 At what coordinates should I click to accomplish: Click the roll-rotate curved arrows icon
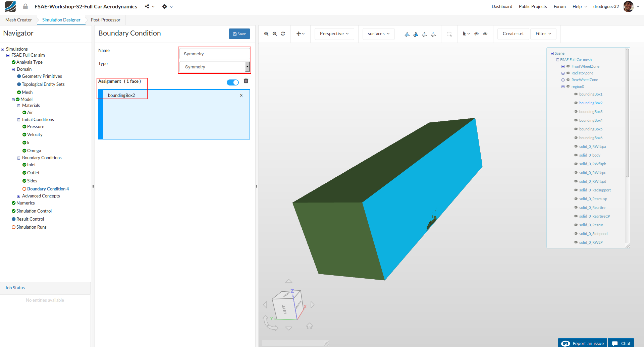coord(270,323)
